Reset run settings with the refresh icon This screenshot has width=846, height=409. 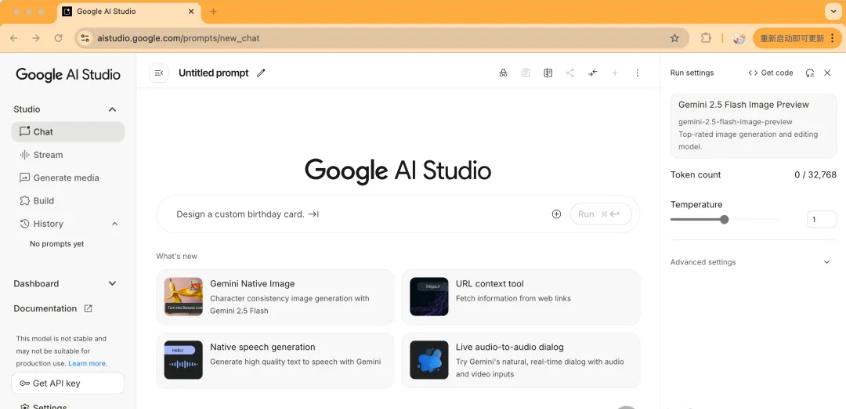[809, 73]
